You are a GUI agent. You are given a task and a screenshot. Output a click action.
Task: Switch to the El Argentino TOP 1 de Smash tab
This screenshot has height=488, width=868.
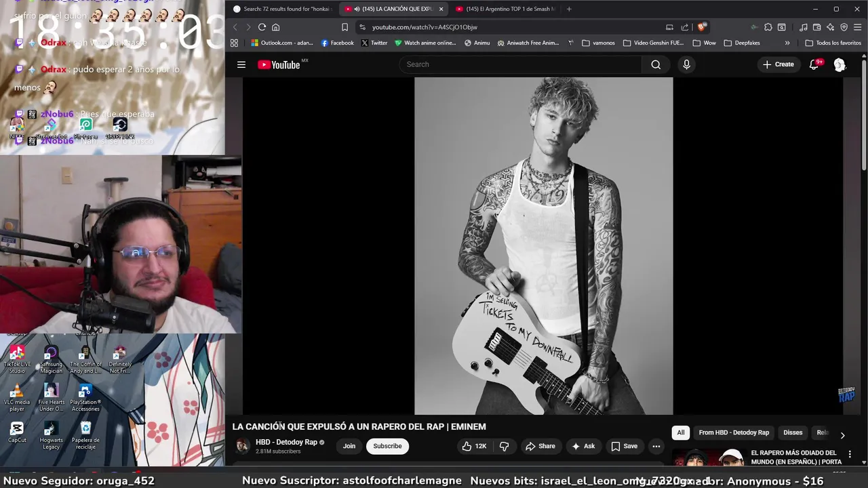505,9
